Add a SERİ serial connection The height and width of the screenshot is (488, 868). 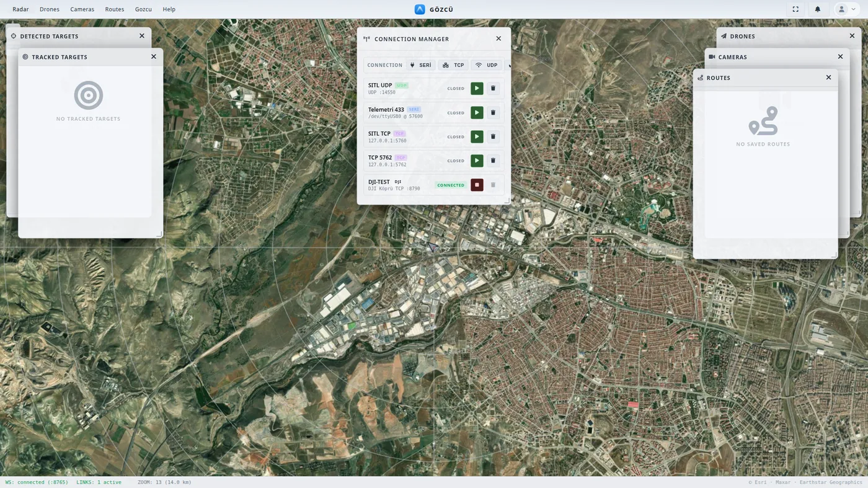[420, 65]
